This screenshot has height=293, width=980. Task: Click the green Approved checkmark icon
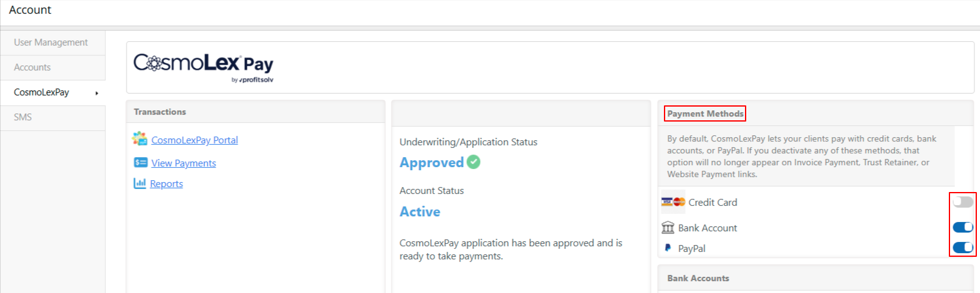[x=474, y=162]
